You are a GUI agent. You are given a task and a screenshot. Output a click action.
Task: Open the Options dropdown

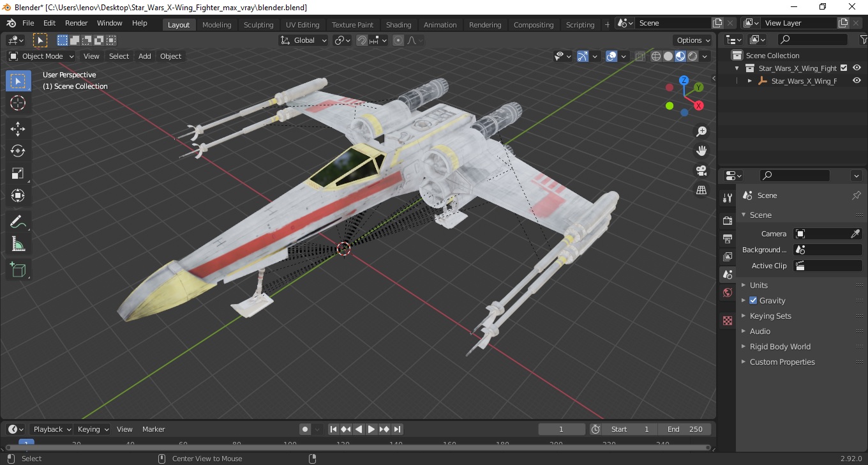point(694,40)
